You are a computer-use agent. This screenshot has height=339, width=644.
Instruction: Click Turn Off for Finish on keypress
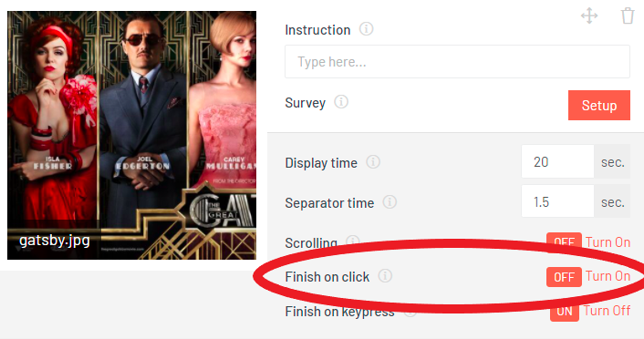point(607,311)
